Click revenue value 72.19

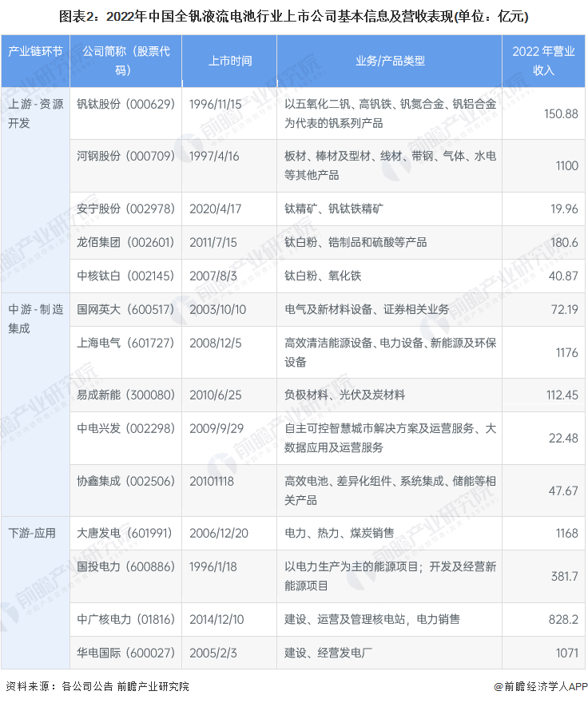(564, 310)
